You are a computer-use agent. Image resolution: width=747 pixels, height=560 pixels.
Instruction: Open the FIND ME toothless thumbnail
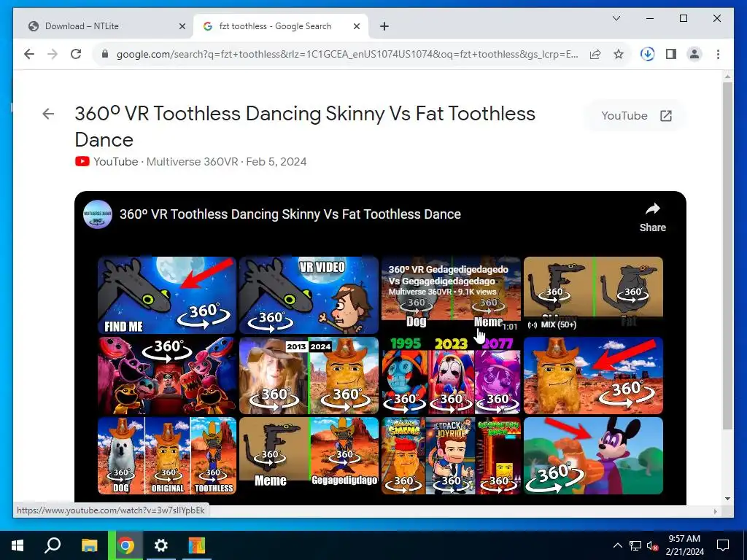coord(167,295)
